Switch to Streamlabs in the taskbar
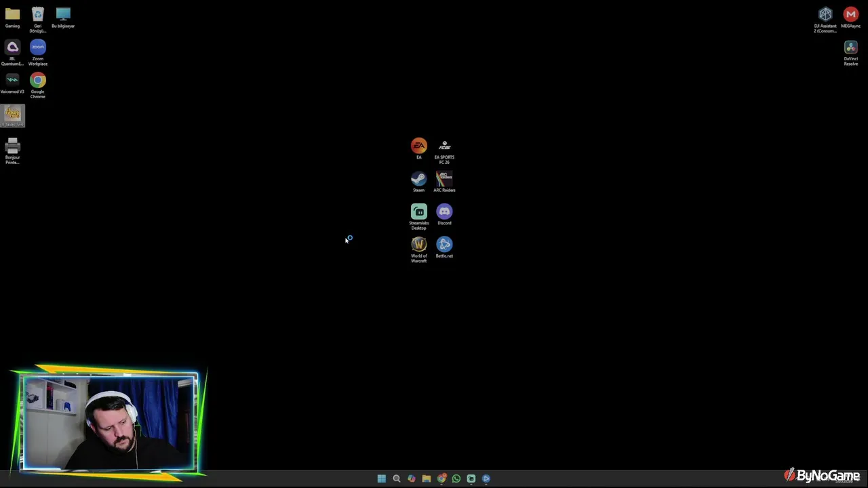The height and width of the screenshot is (488, 868). [471, 479]
